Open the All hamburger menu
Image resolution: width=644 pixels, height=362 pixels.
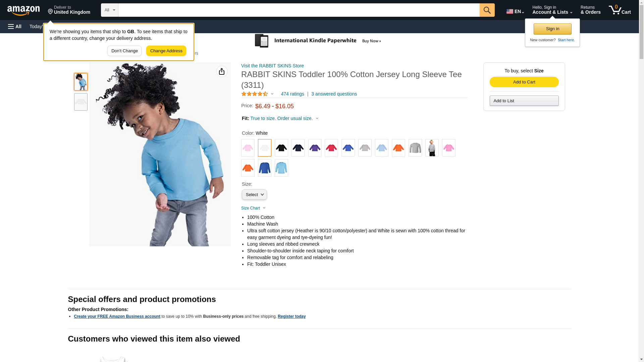[x=15, y=26]
